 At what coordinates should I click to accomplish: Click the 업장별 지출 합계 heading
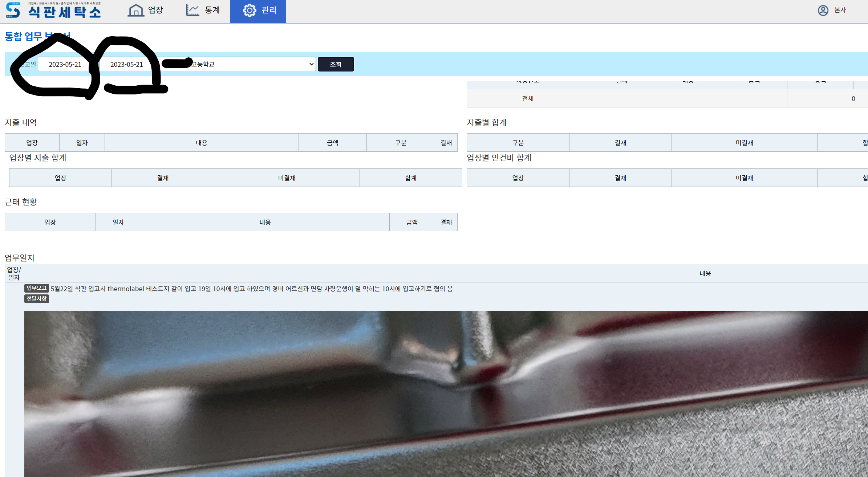38,158
